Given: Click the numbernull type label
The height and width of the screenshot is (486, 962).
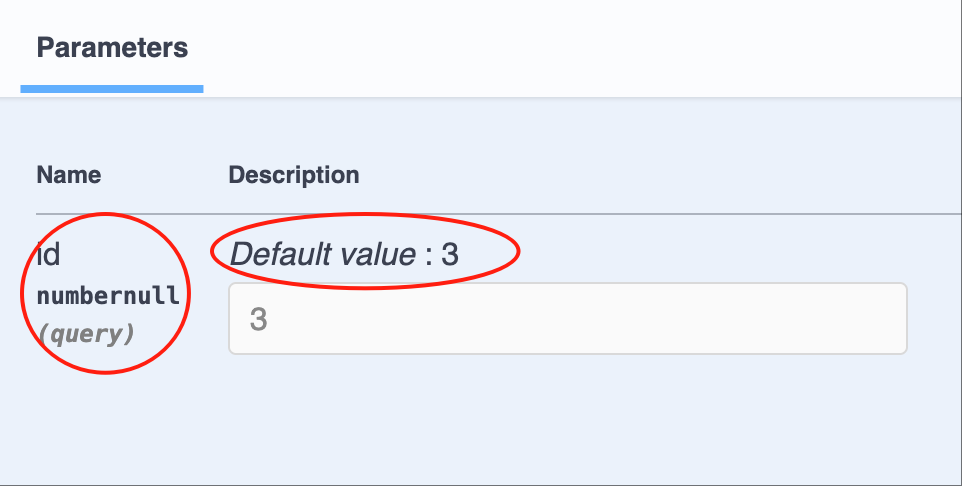Looking at the screenshot, I should tap(108, 296).
